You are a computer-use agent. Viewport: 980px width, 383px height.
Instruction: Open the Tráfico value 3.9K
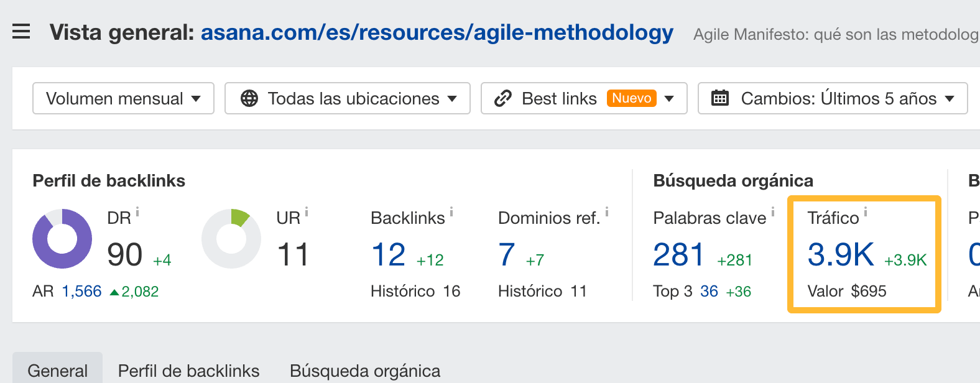click(841, 255)
